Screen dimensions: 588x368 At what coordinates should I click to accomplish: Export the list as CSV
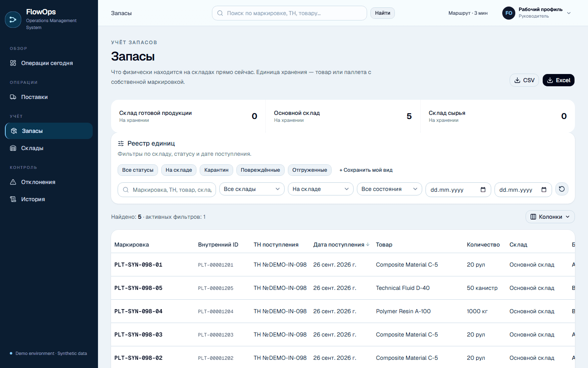524,80
